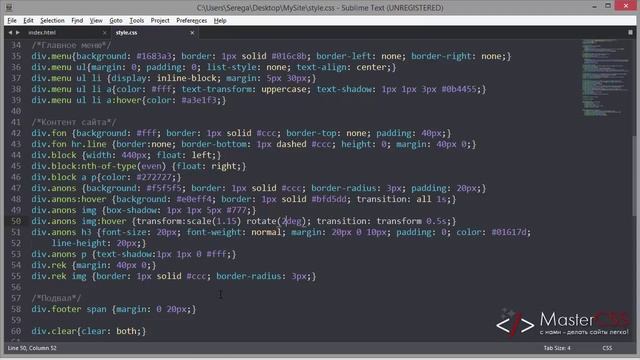Click the 'rotate' function text
The image size is (640, 360).
(261, 221)
